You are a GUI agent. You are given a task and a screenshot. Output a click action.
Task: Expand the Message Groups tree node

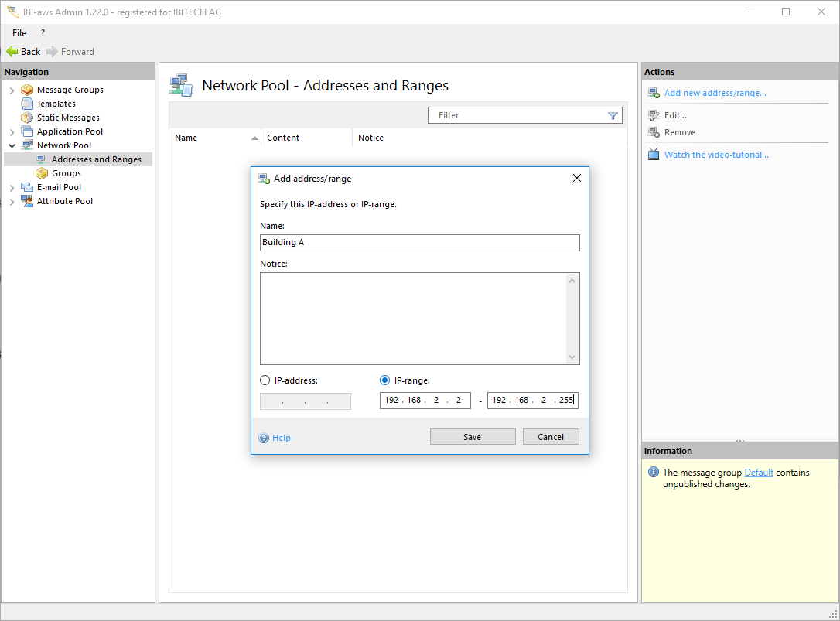pos(12,90)
